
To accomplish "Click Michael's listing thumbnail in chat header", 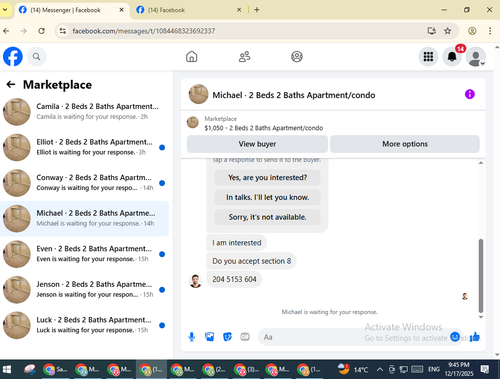I will pyautogui.click(x=199, y=94).
